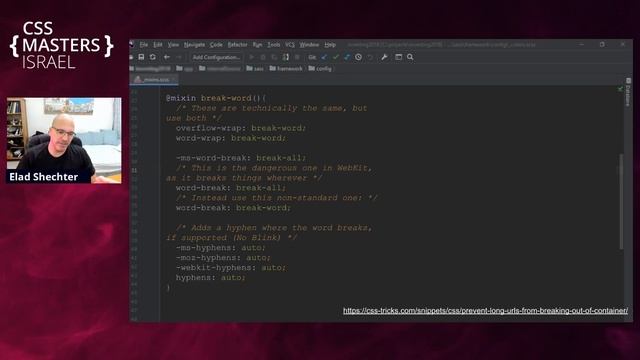Open the View menu
The image size is (640, 360).
(x=173, y=44)
